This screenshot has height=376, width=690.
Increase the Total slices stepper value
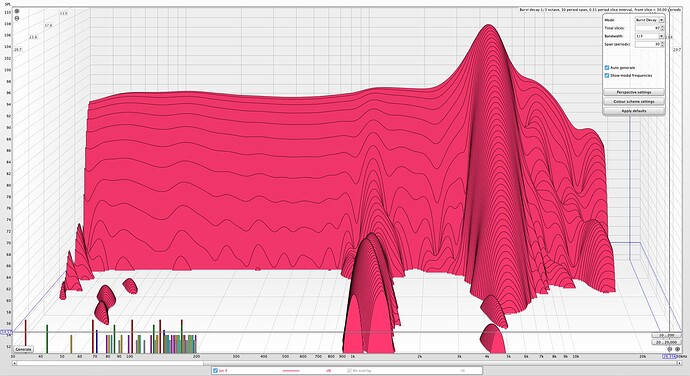662,26
